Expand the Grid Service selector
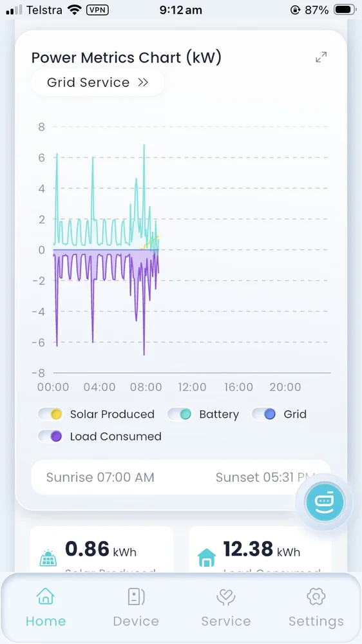The height and width of the screenshot is (644, 362). [x=97, y=82]
